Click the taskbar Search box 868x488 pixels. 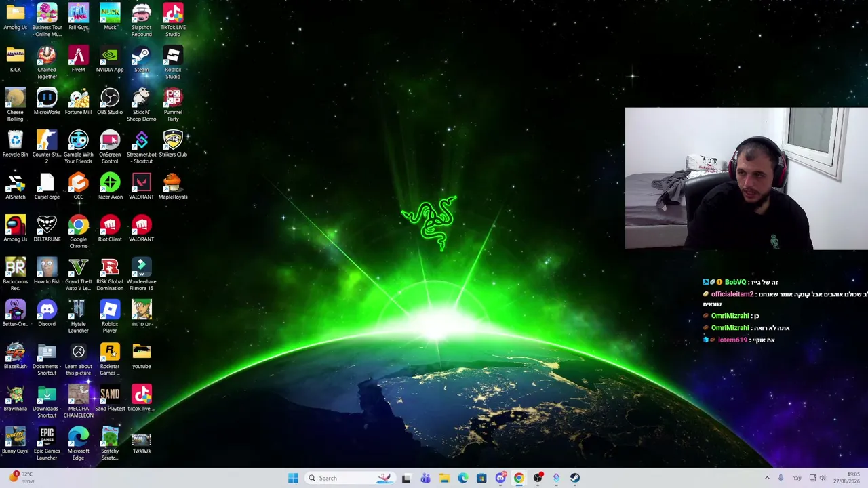(351, 478)
